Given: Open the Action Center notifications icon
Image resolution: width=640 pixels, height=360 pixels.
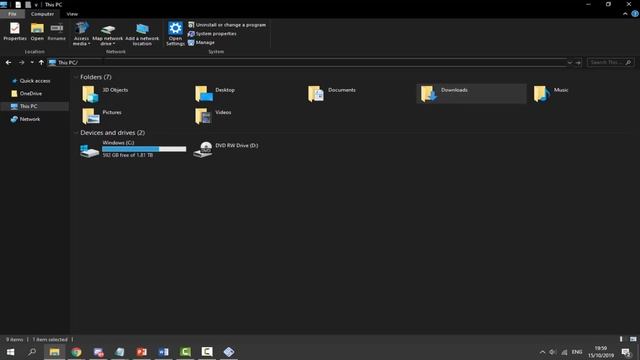Looking at the screenshot, I should pos(626,352).
